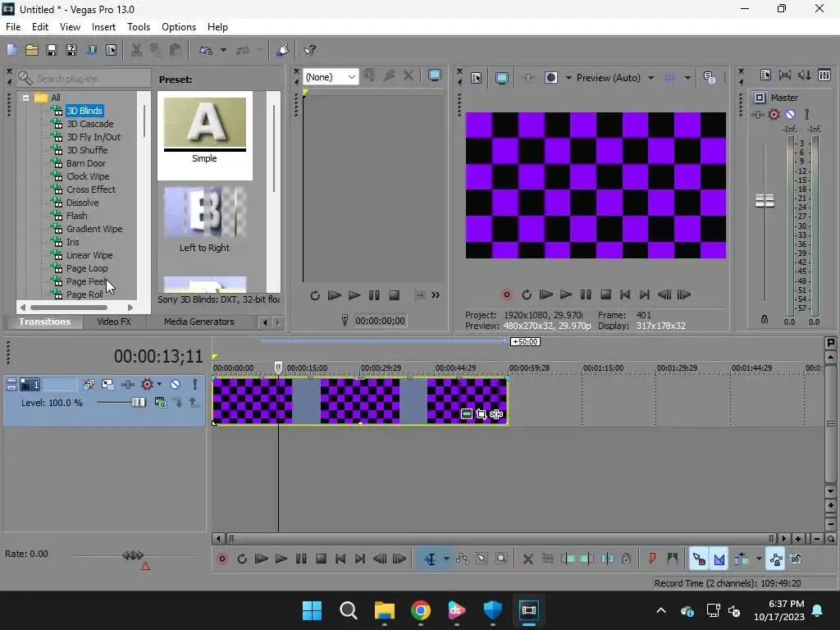The height and width of the screenshot is (630, 840).
Task: Click the Downmix Output icon
Action: [x=785, y=75]
